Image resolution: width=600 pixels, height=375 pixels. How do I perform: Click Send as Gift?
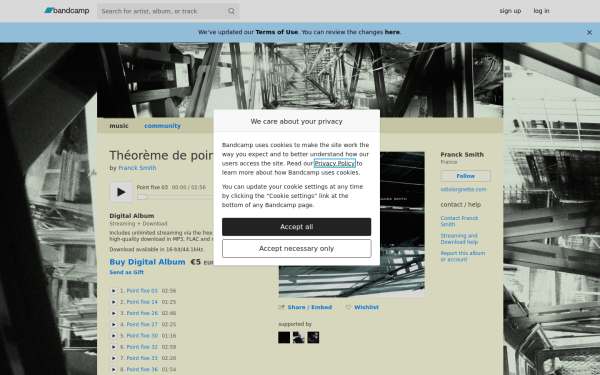127,272
